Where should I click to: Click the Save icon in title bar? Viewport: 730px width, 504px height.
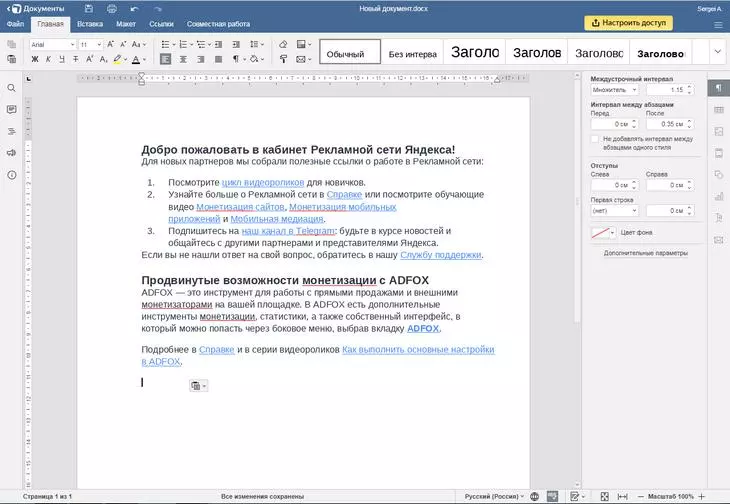[x=89, y=8]
